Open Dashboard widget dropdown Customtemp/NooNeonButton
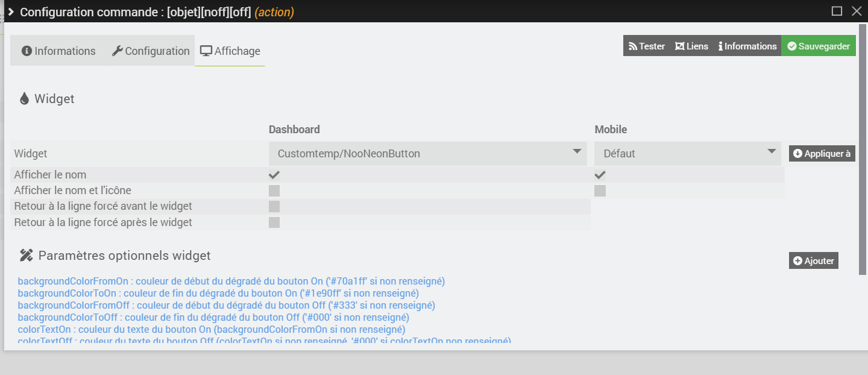Image resolution: width=868 pixels, height=375 pixels. click(427, 154)
